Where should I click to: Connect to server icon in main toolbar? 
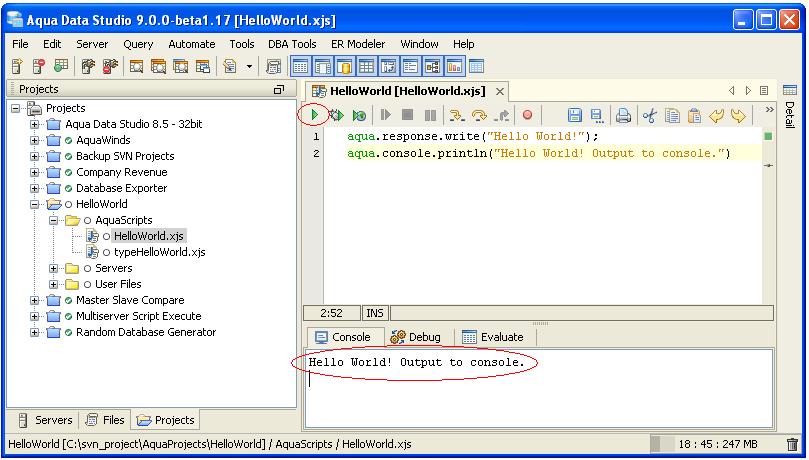[88, 66]
